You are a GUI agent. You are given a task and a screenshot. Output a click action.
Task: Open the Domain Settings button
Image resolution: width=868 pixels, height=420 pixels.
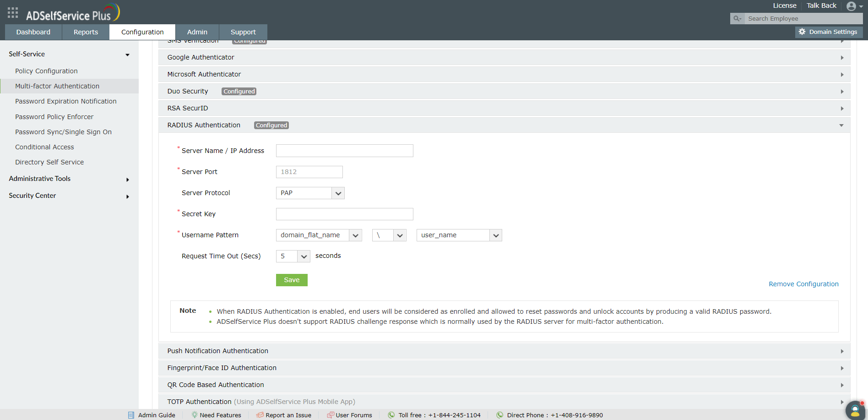click(x=829, y=32)
